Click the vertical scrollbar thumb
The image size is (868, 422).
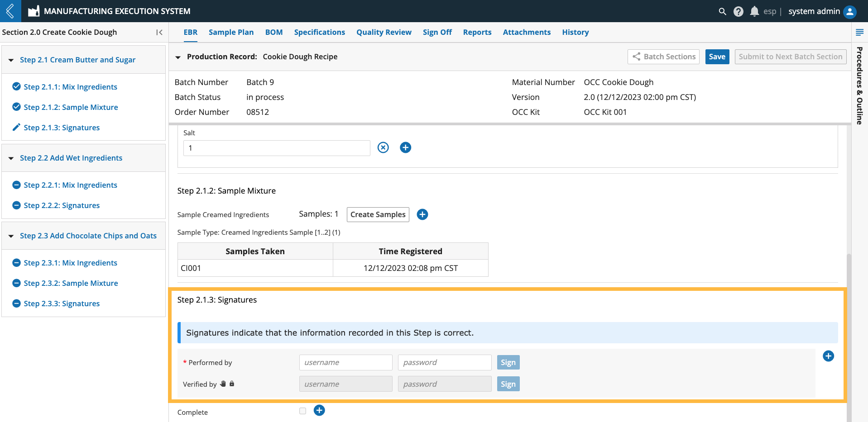(849, 337)
